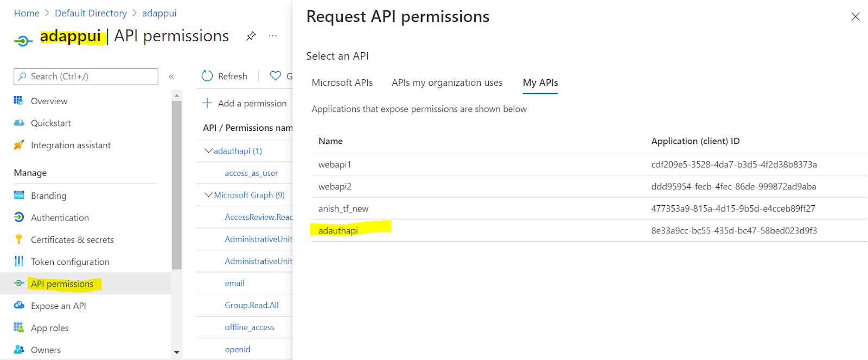Click the Certificates & secrets key icon
This screenshot has height=360, width=868.
click(x=19, y=239)
